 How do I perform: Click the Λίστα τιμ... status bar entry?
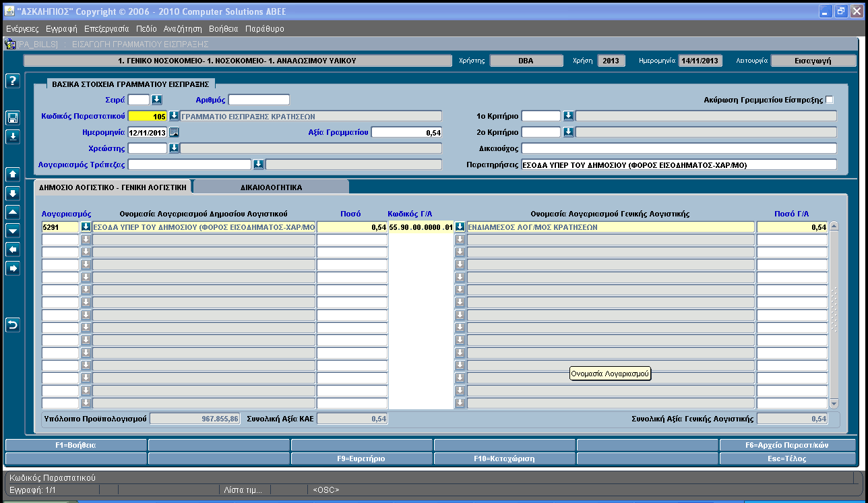coord(243,490)
